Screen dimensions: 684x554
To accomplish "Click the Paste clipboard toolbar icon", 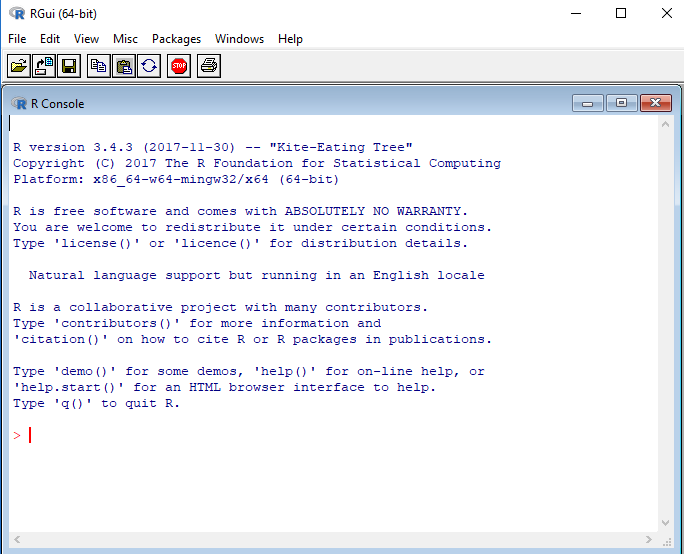I will point(124,66).
